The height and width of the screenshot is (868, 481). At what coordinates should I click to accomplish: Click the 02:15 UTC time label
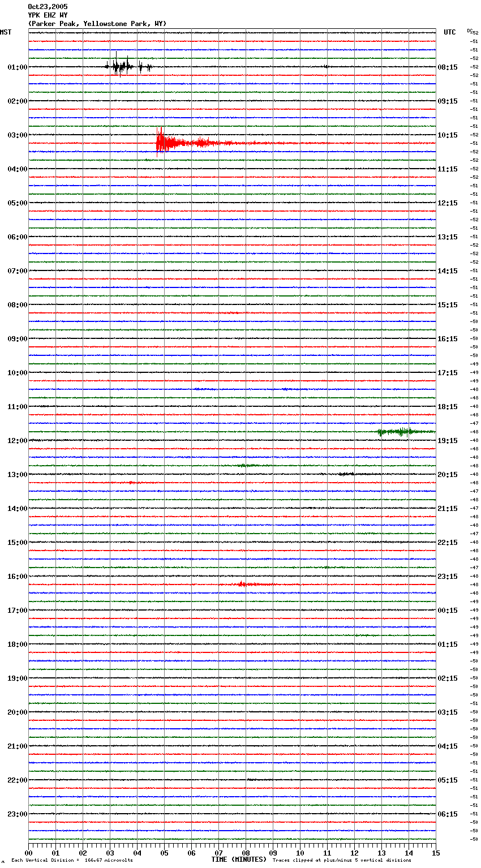click(448, 678)
